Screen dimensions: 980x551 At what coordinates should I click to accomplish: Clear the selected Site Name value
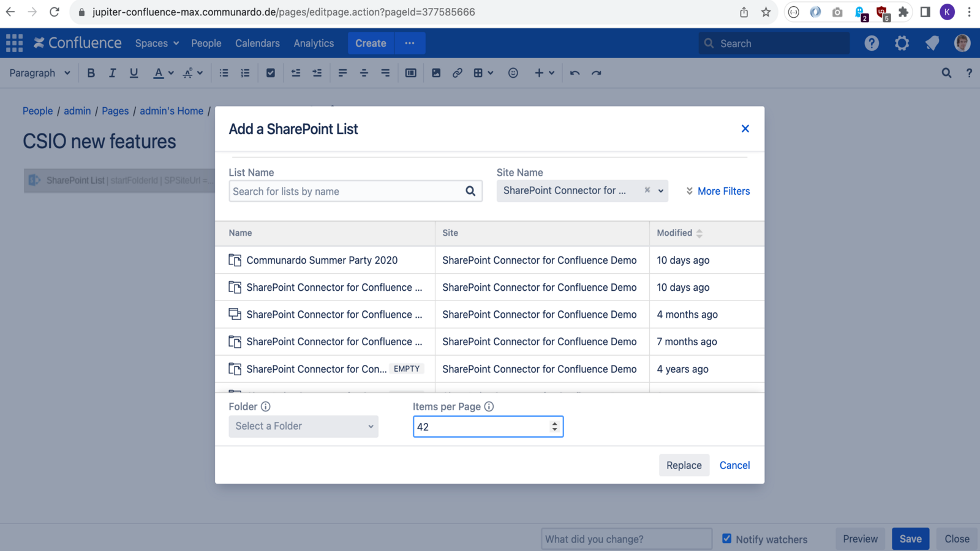click(x=647, y=190)
